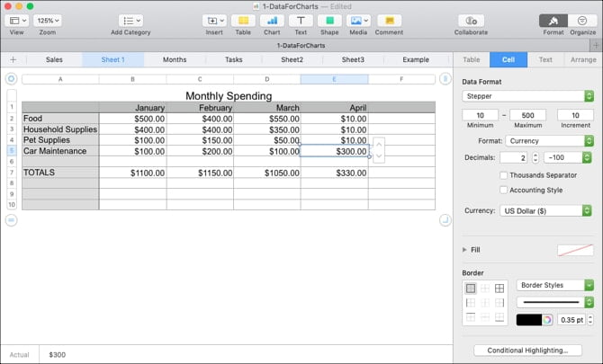
Task: Click the Shape toolbar icon
Action: click(x=329, y=20)
